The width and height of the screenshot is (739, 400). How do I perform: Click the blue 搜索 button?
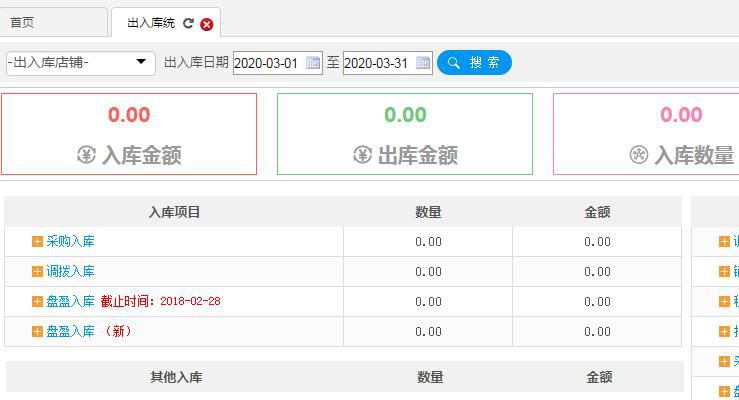coord(474,63)
